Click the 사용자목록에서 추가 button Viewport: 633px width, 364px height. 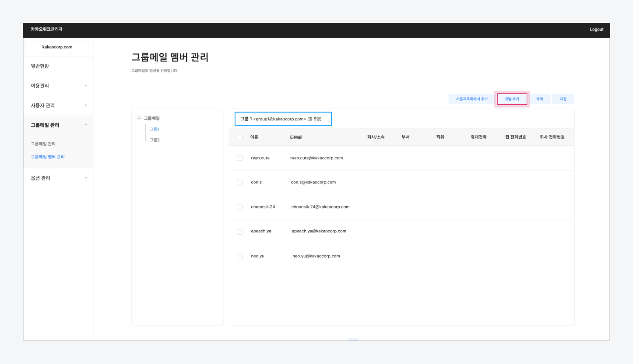pos(472,99)
